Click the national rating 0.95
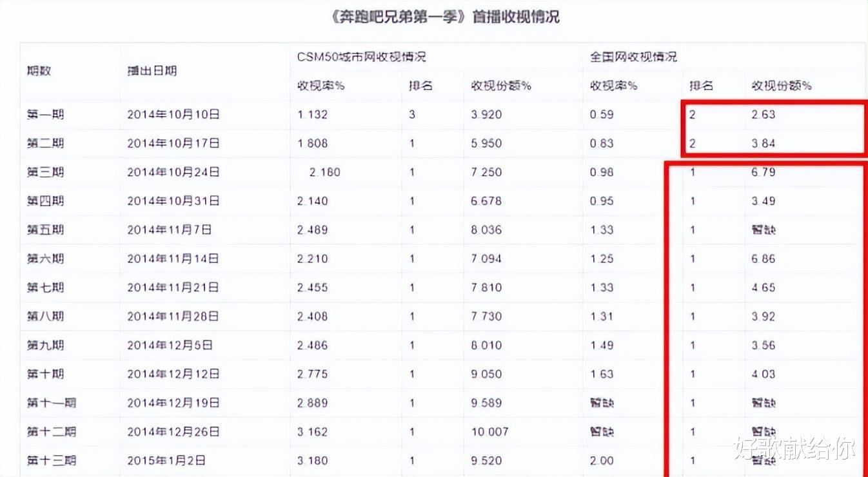Viewport: 868px width, 477px height. click(602, 201)
